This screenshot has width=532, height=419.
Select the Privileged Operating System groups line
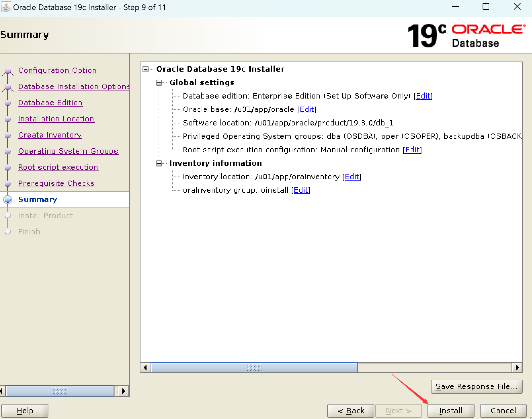352,137
